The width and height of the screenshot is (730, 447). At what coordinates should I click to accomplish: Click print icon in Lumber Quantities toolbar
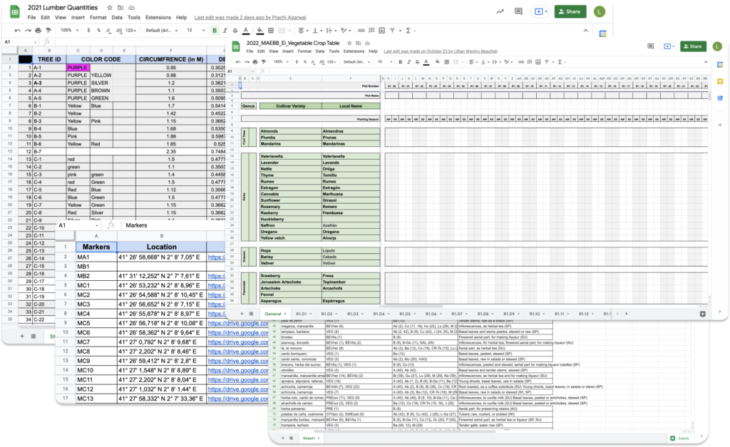click(37, 30)
